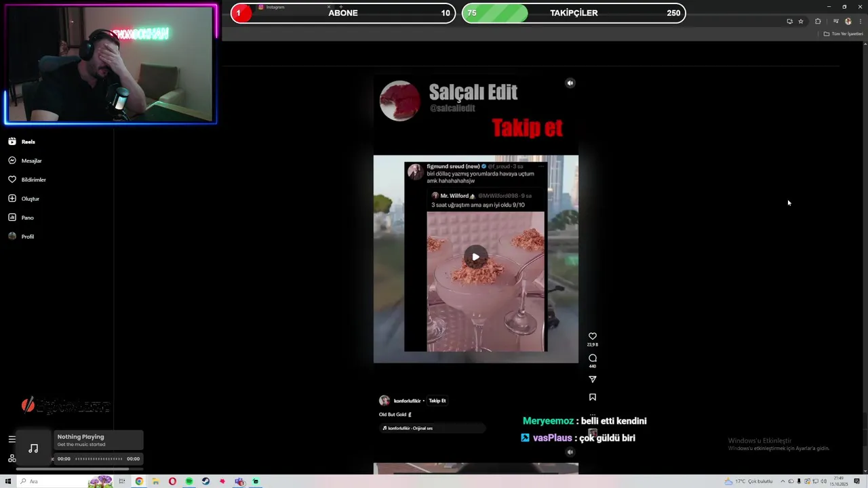Image resolution: width=868 pixels, height=488 pixels.
Task: Open Reels in the Instagram sidebar
Action: coord(22,142)
